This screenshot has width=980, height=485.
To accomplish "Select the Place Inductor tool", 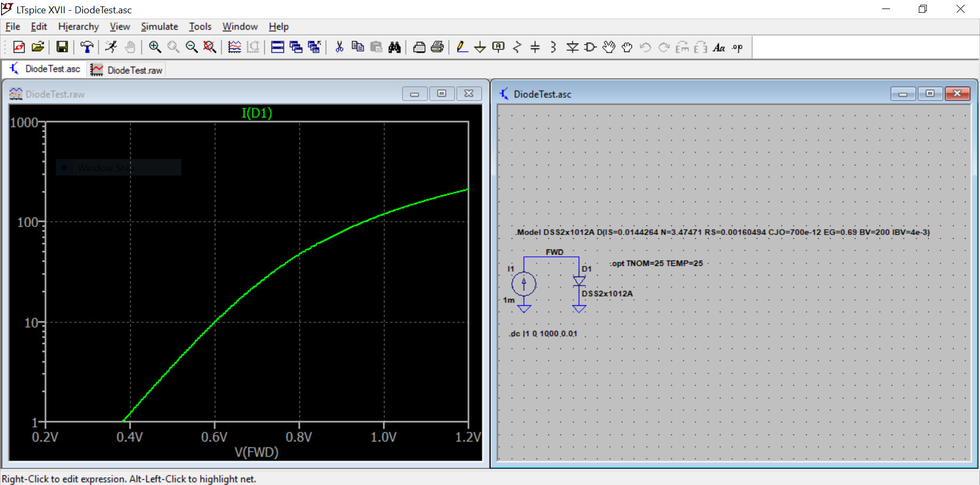I will coord(554,47).
